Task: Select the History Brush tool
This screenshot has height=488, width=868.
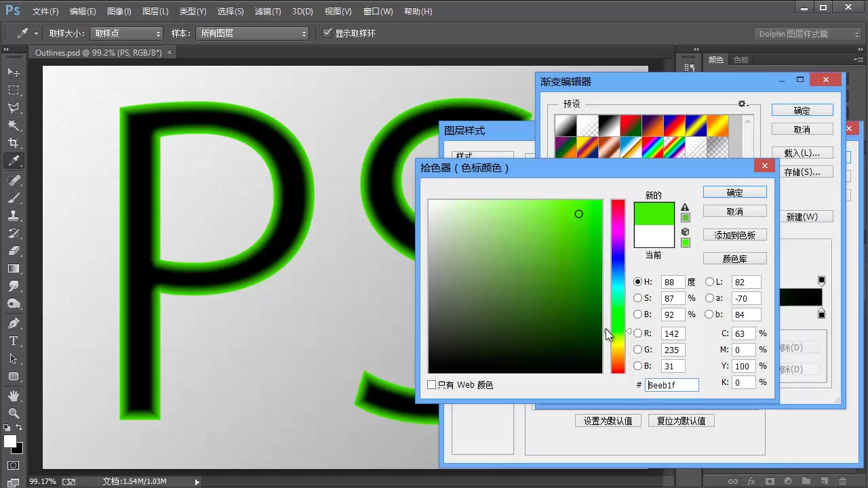Action: coord(14,233)
